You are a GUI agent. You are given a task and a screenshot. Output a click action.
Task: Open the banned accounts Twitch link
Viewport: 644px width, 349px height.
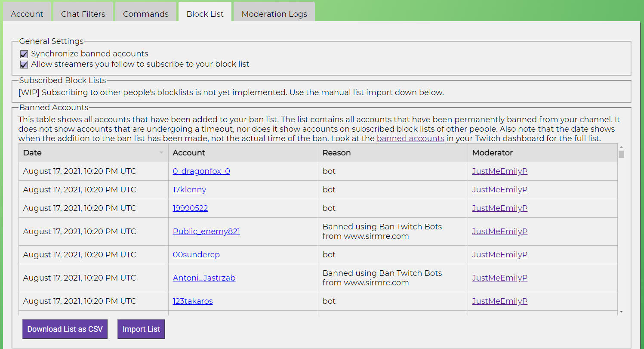pos(410,139)
